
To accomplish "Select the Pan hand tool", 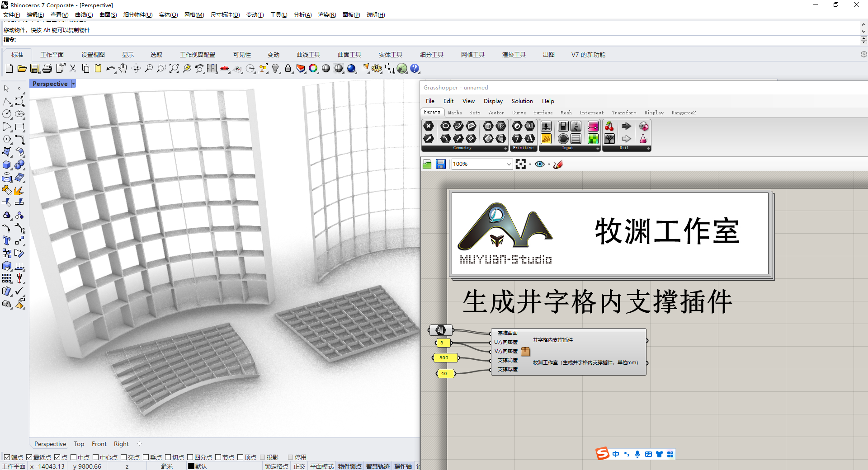I will pyautogui.click(x=123, y=69).
